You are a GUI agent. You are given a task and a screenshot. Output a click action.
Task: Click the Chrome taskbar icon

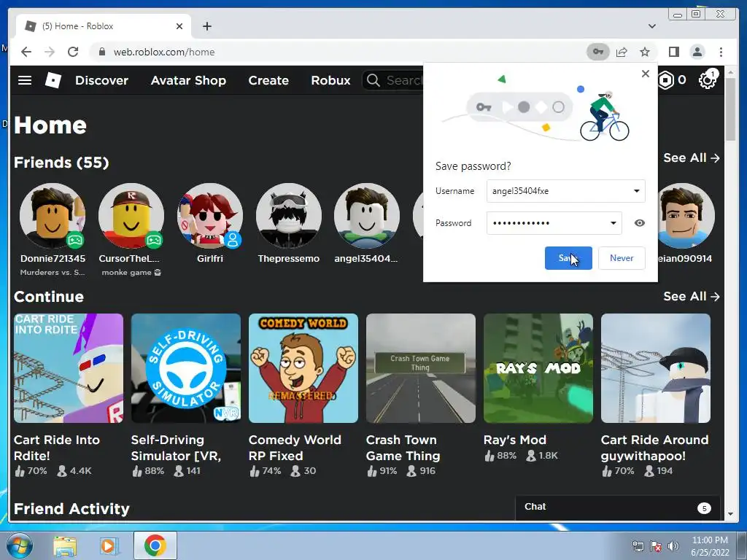click(155, 545)
